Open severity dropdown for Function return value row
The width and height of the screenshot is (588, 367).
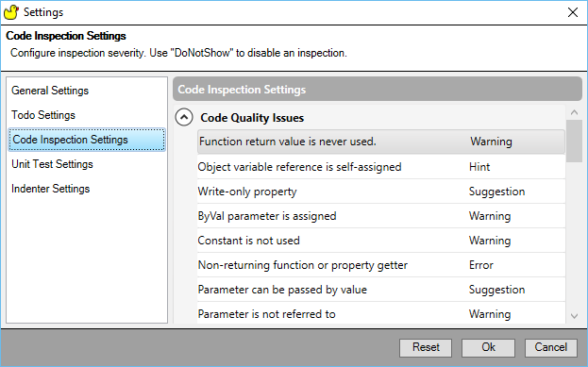tap(491, 142)
